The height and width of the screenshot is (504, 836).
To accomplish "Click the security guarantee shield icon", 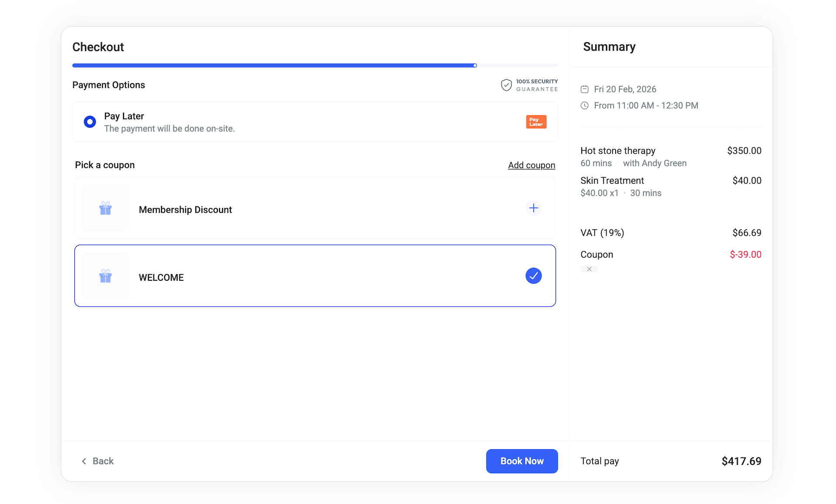I will (506, 85).
